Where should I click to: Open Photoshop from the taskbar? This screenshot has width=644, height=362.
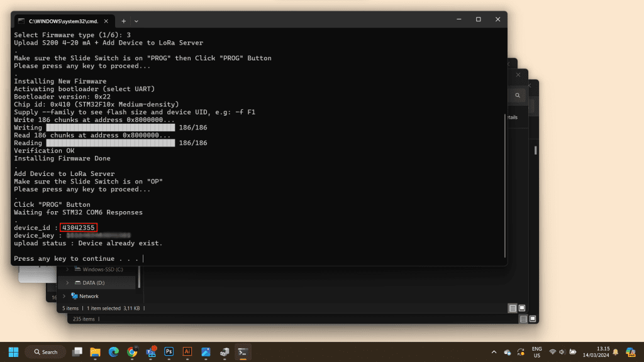pos(169,352)
